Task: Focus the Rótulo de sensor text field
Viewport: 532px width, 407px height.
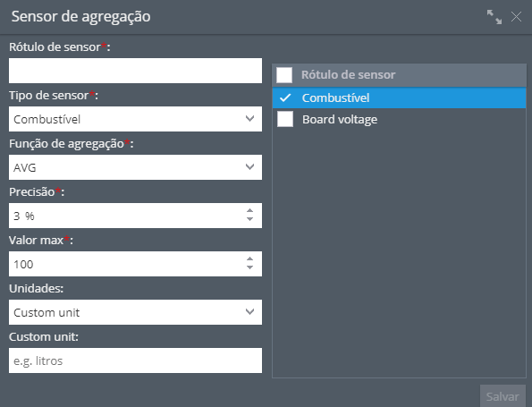Action: pos(135,71)
